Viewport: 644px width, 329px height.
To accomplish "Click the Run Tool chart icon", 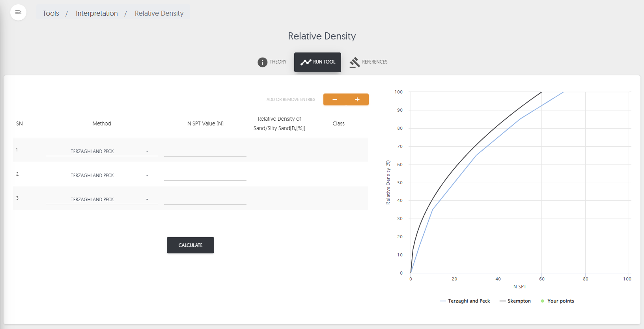I will 306,62.
